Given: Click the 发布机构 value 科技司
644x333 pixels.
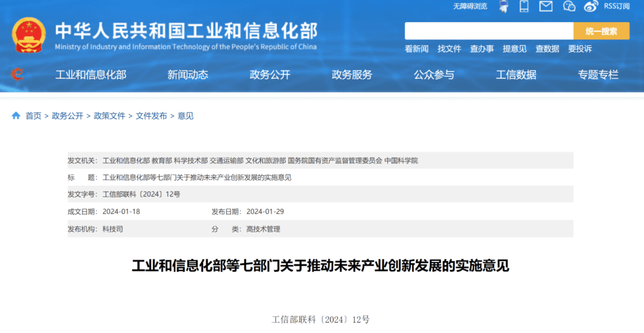Looking at the screenshot, I should point(113,229).
